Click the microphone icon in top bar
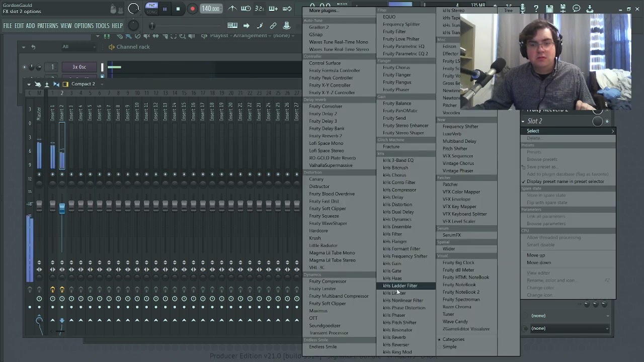 pyautogui.click(x=523, y=9)
